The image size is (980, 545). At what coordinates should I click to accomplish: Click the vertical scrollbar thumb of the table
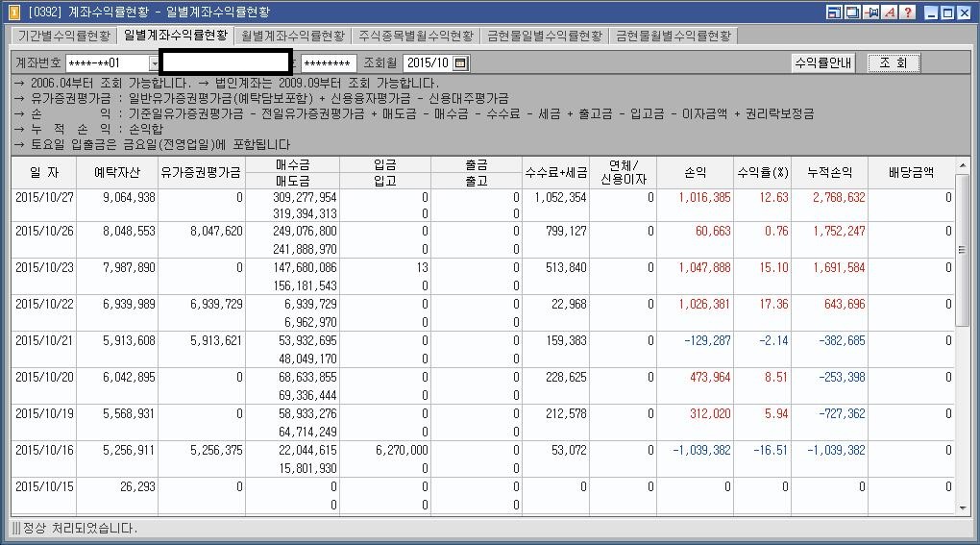point(963,250)
